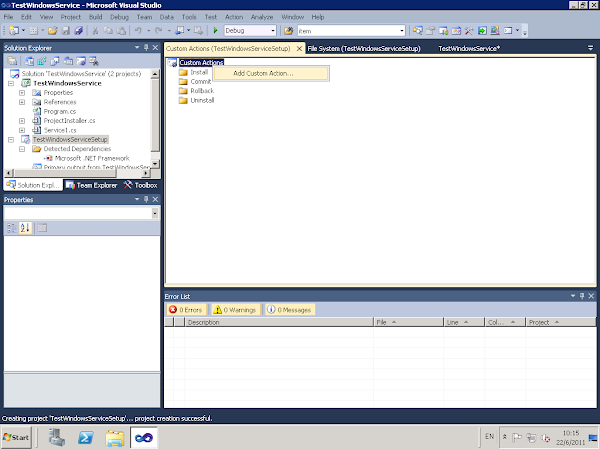Open the Action menu
600x450 pixels.
(x=234, y=17)
